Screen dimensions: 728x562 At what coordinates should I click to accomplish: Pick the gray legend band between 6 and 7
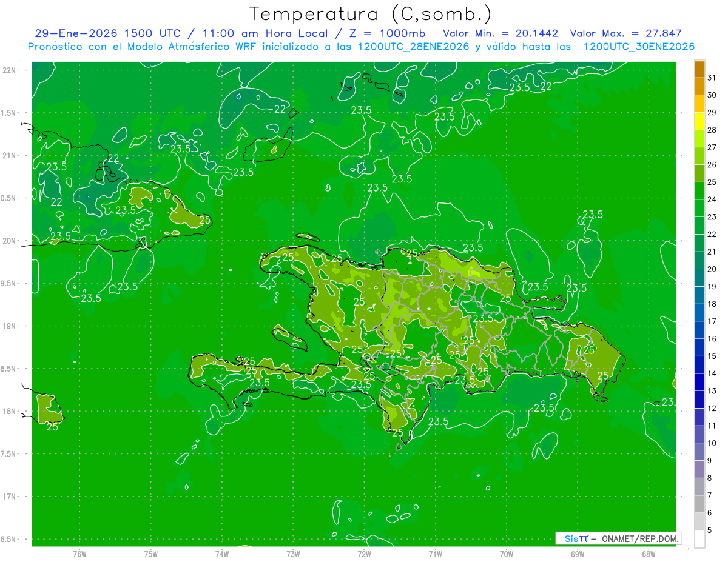699,504
